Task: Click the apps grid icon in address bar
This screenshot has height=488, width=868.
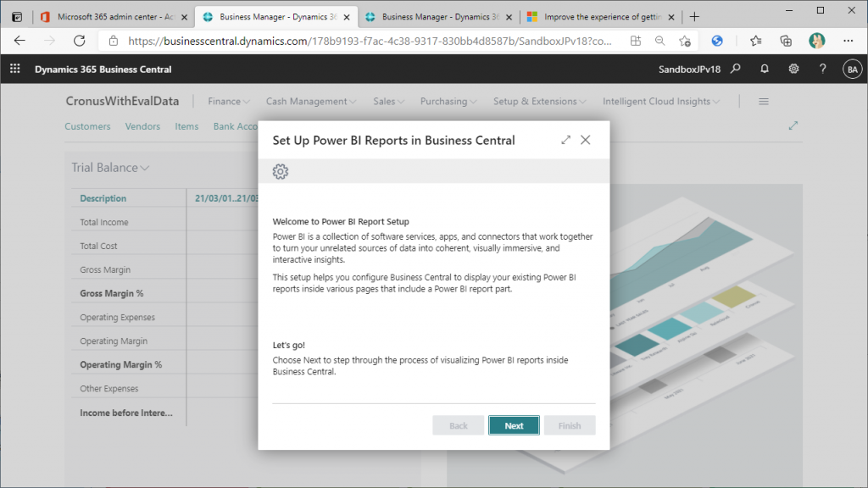Action: 636,41
